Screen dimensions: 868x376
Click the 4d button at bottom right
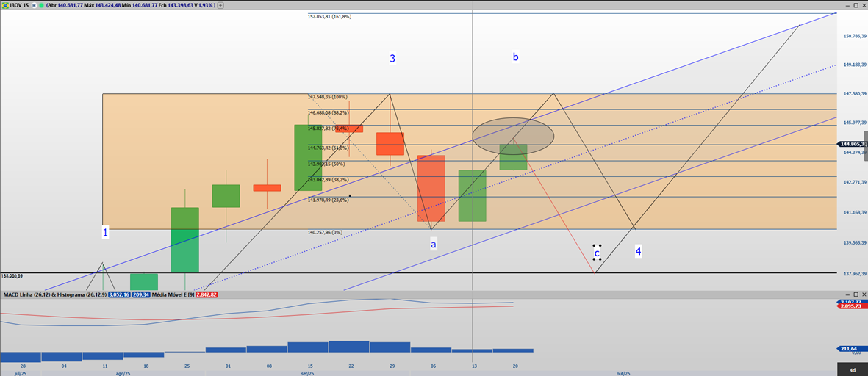pyautogui.click(x=852, y=369)
